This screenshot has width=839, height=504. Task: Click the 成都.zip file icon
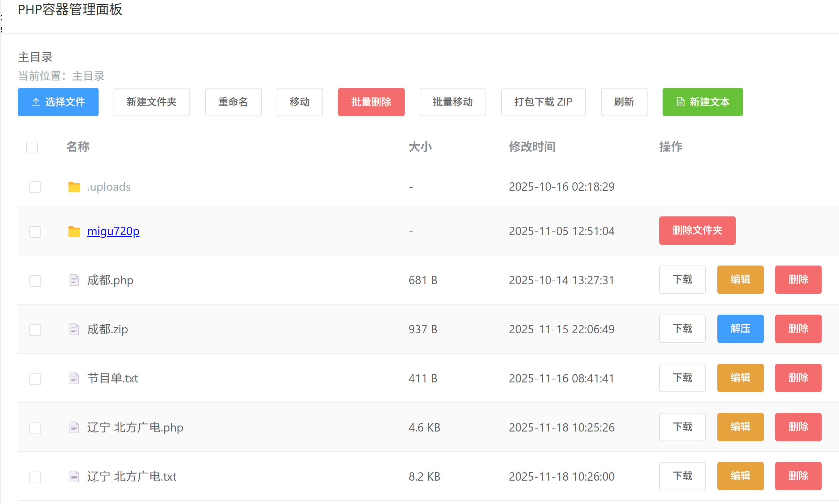tap(74, 329)
